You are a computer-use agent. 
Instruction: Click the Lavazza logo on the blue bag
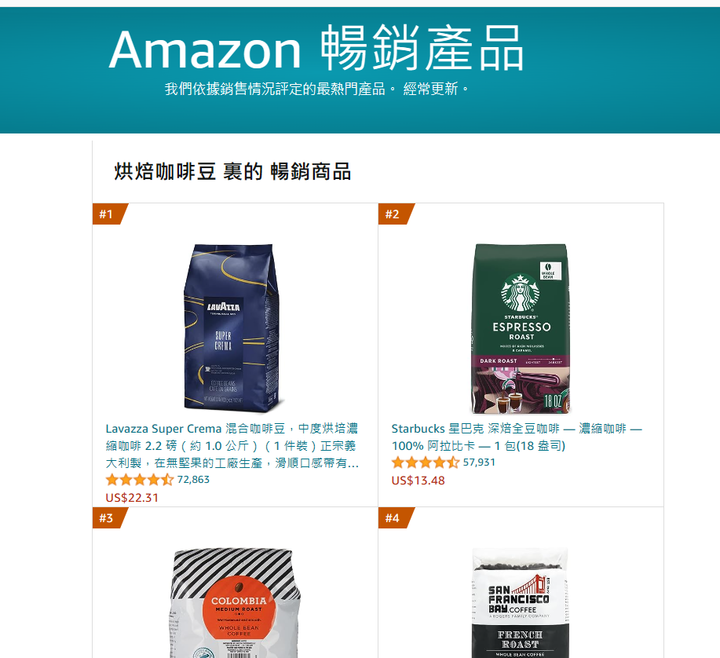pos(223,307)
